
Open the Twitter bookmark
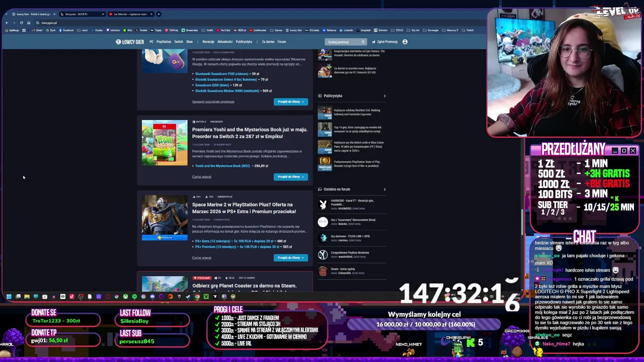(x=141, y=30)
